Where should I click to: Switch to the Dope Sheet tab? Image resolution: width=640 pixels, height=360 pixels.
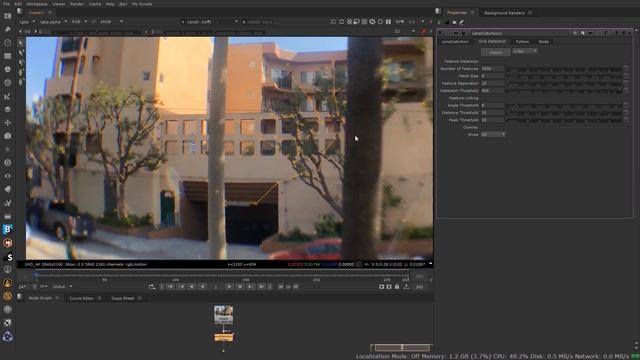122,298
